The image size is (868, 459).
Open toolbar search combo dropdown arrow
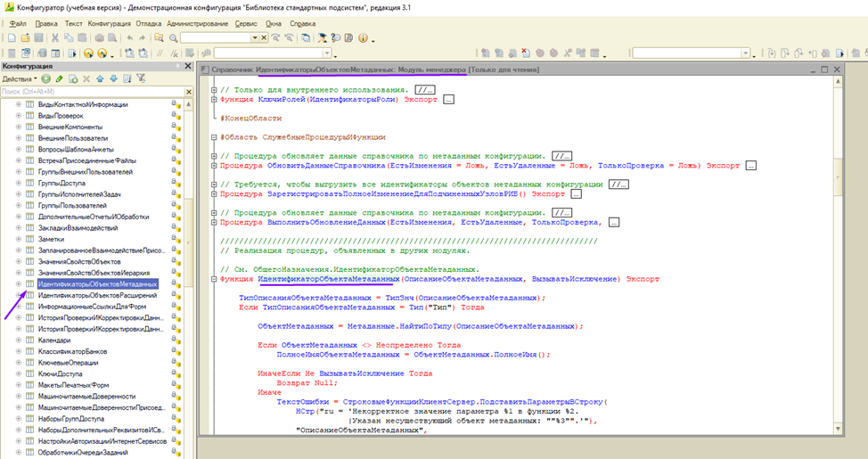(255, 38)
